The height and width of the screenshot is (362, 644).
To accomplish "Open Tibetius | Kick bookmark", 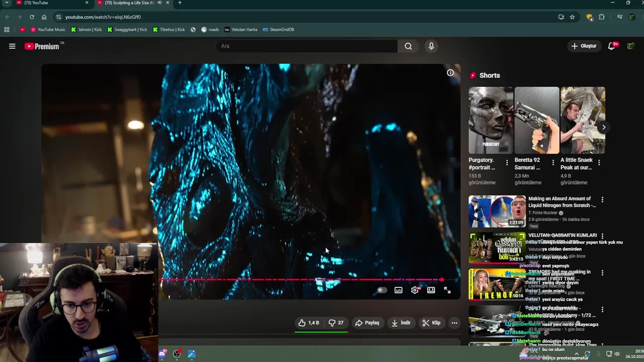I will click(169, 30).
